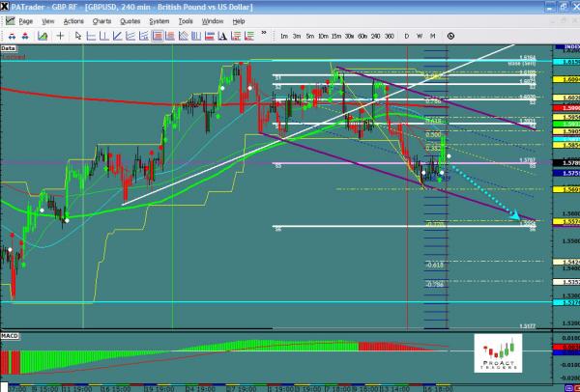Open the Charts dropdown menu
Image resolution: width=580 pixels, height=392 pixels.
point(100,19)
